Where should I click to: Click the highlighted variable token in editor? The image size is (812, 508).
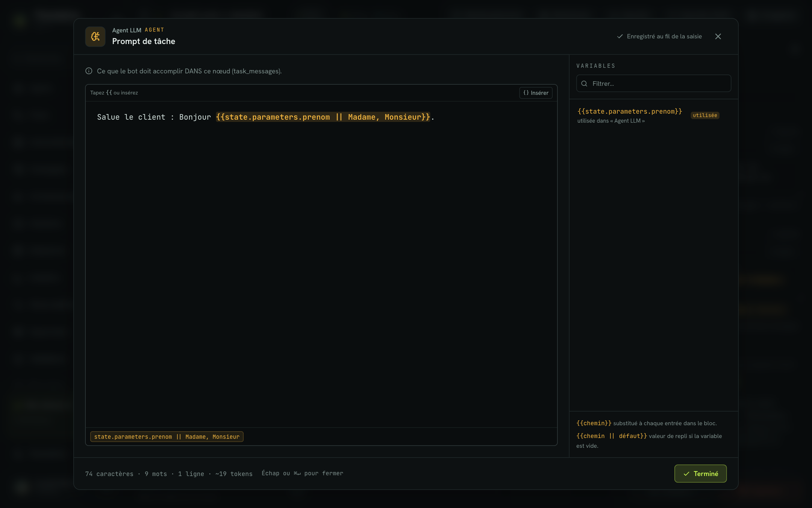click(323, 117)
